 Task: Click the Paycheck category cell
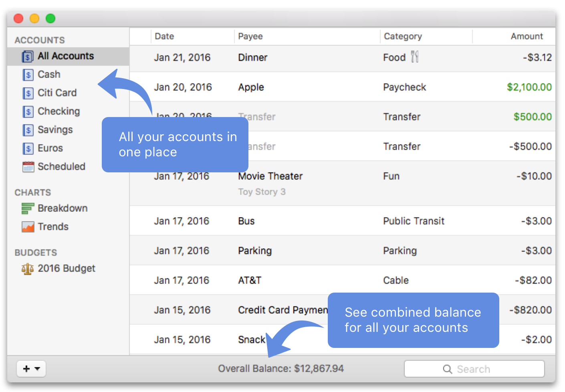[x=404, y=87]
